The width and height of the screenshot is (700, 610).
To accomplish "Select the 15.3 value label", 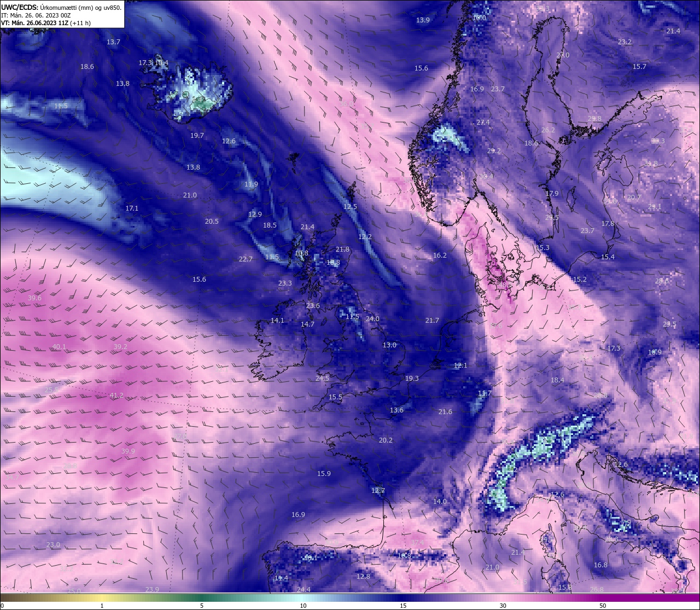I will [x=542, y=248].
